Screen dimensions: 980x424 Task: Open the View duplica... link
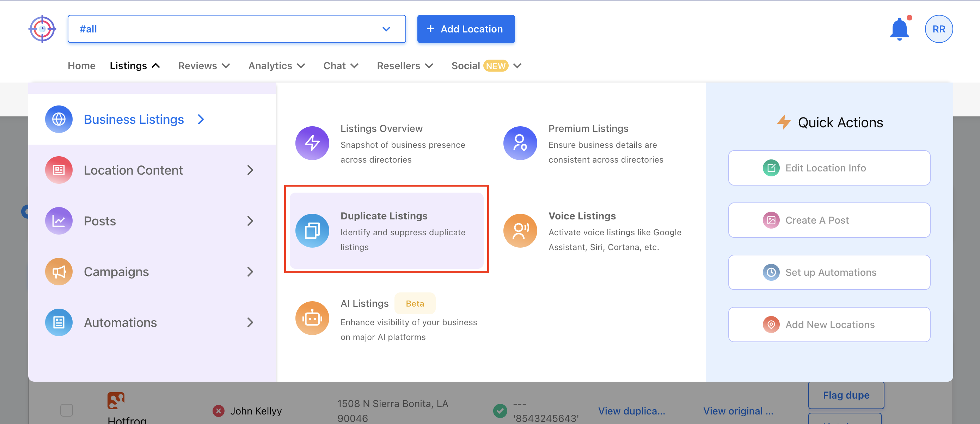(x=631, y=411)
